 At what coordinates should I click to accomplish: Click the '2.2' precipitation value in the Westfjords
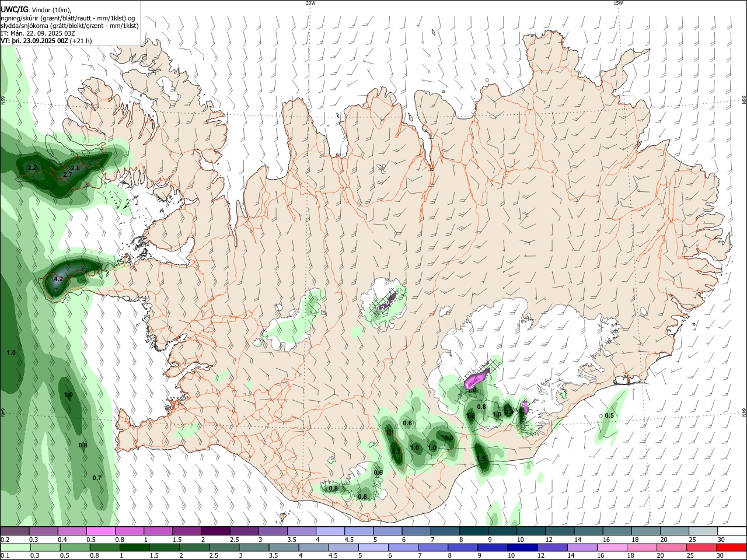pos(32,167)
